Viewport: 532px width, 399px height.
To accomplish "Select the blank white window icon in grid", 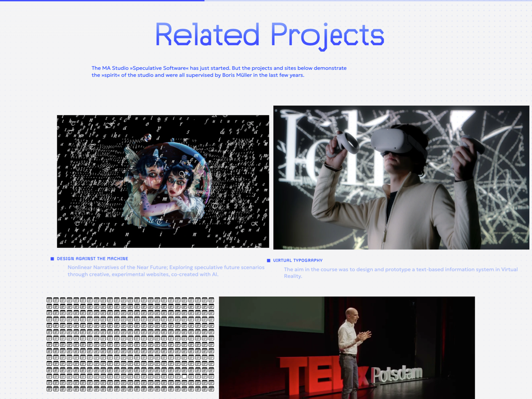I will tap(184, 376).
